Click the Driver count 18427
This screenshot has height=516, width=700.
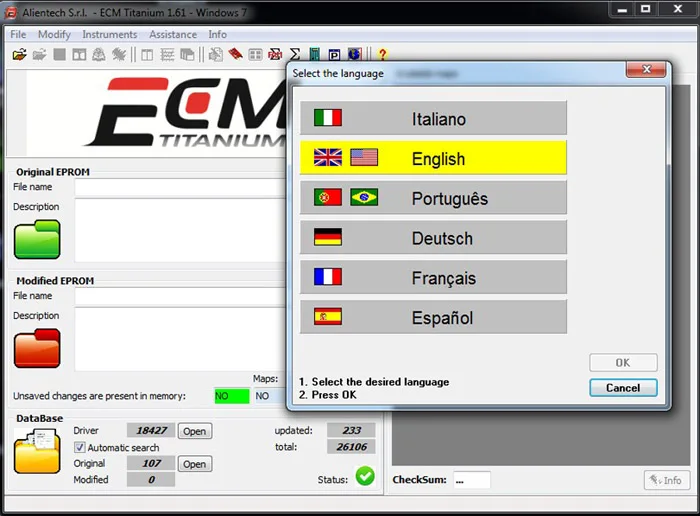tap(151, 430)
